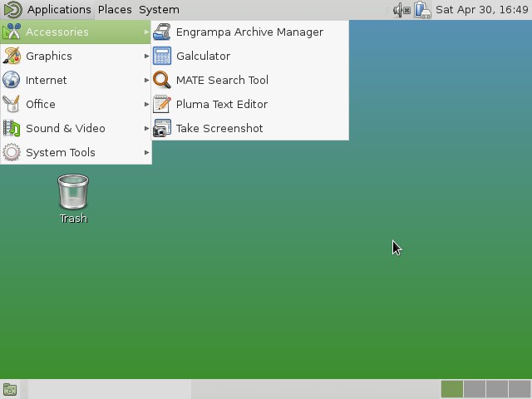Click the Internet globe icon
Image resolution: width=532 pixels, height=399 pixels.
12,80
